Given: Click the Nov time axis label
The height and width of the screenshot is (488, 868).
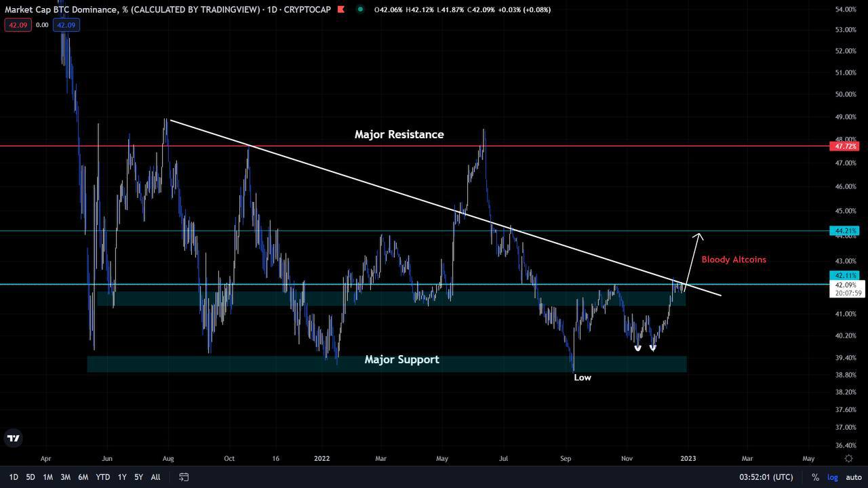Looking at the screenshot, I should [627, 459].
